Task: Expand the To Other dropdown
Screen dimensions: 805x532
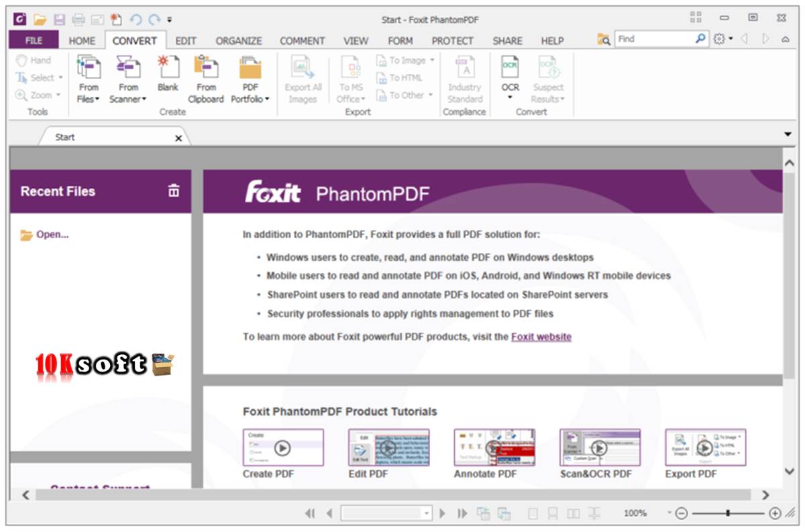Action: tap(430, 95)
